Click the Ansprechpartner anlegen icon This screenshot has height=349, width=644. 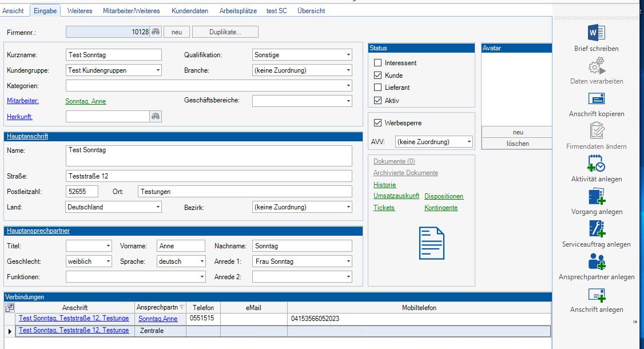point(597,261)
